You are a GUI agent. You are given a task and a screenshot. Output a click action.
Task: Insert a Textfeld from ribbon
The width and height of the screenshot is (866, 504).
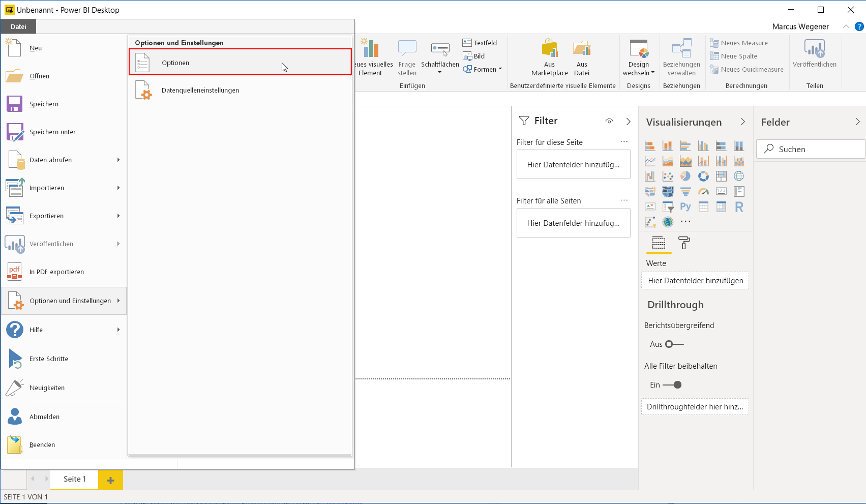click(x=480, y=43)
